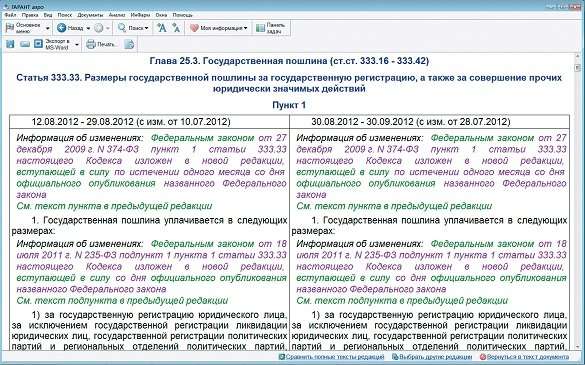Click the print preview page icon
This screenshot has height=365, width=585.
pos(129,44)
